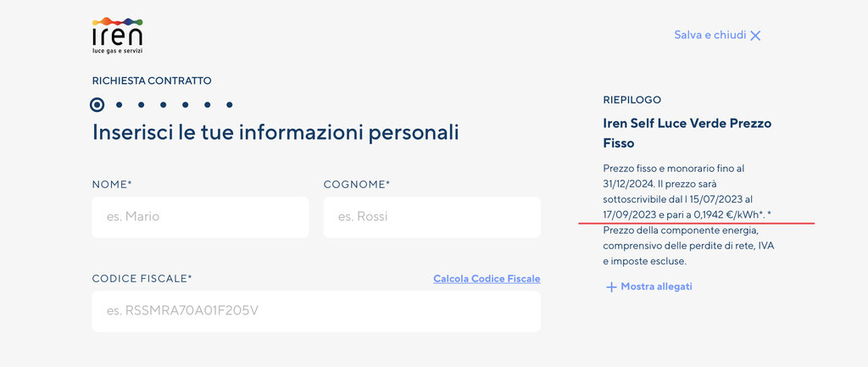This screenshot has width=868, height=367.
Task: Jump to the seventh, last step dot
Action: (x=230, y=105)
